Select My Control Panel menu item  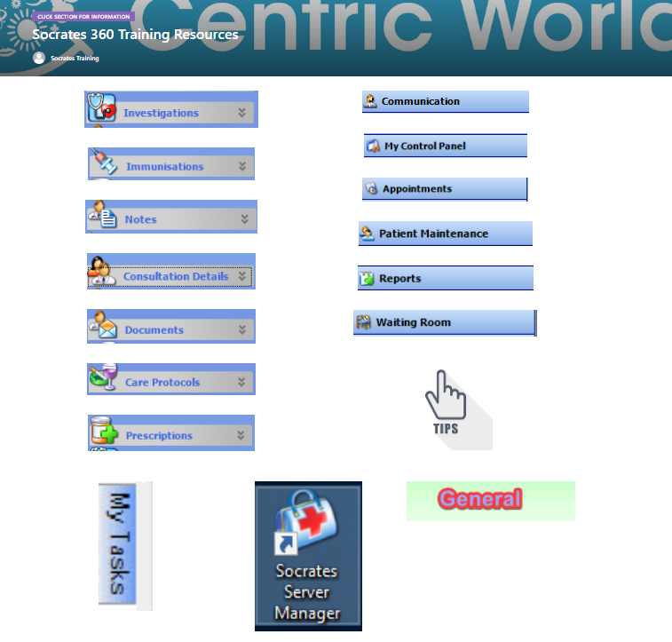[445, 146]
